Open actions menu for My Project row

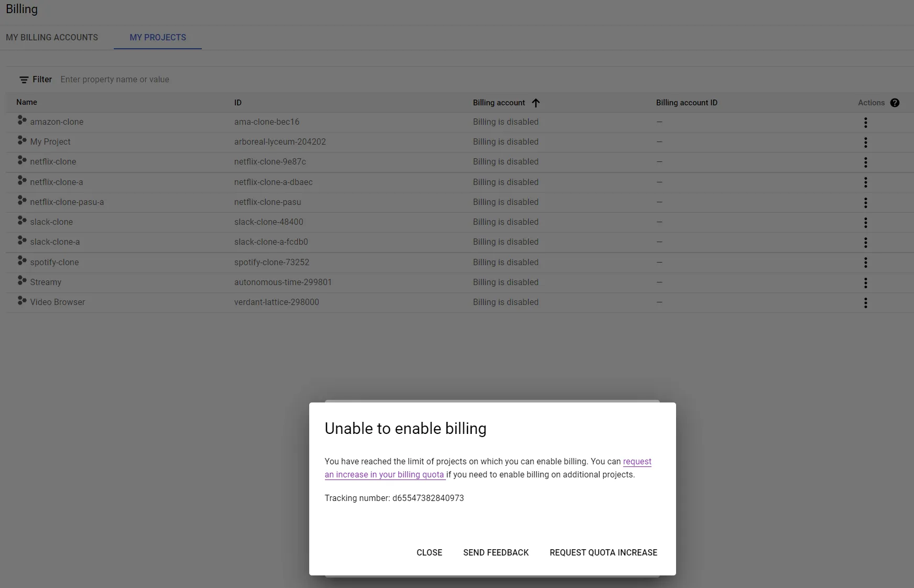865,142
